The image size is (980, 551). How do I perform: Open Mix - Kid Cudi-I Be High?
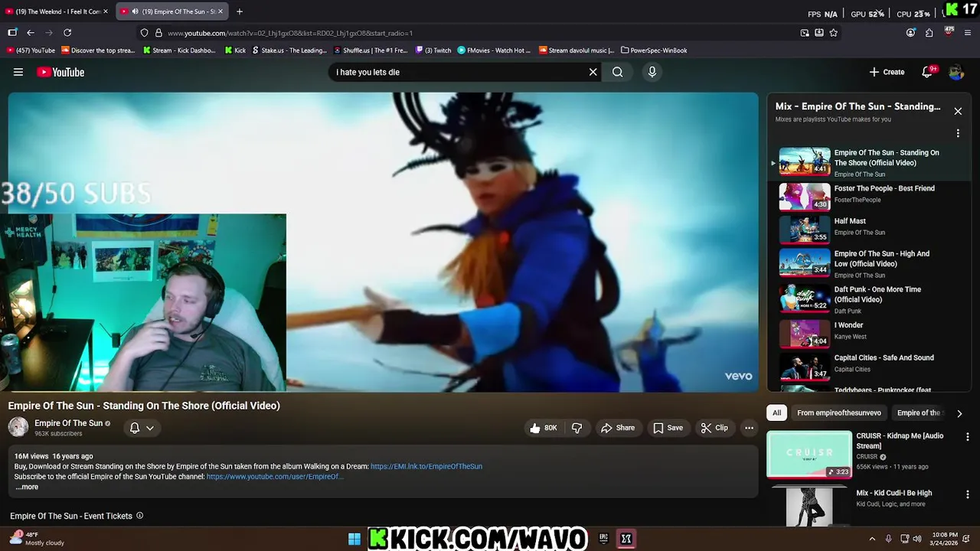tap(894, 494)
